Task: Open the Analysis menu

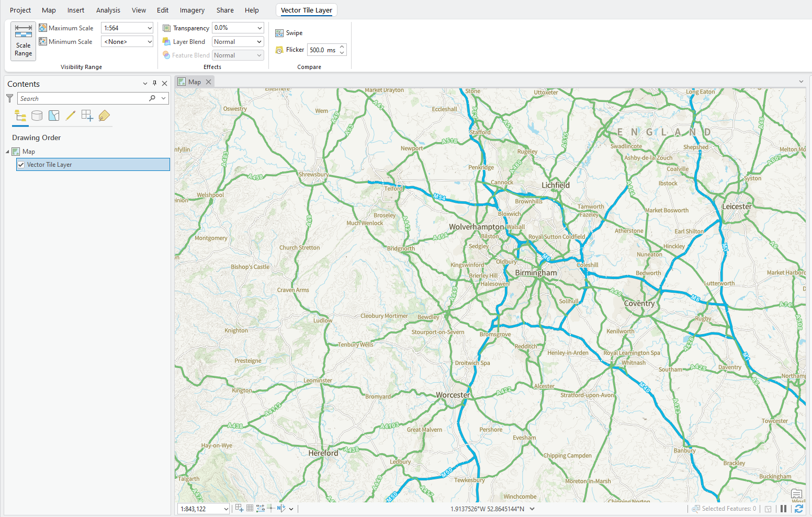Action: coord(108,9)
